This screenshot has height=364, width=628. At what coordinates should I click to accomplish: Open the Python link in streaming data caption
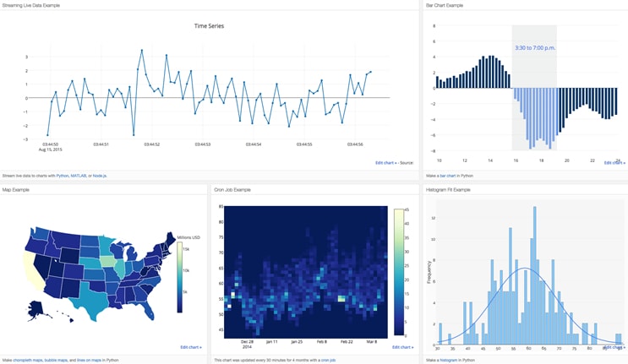62,176
